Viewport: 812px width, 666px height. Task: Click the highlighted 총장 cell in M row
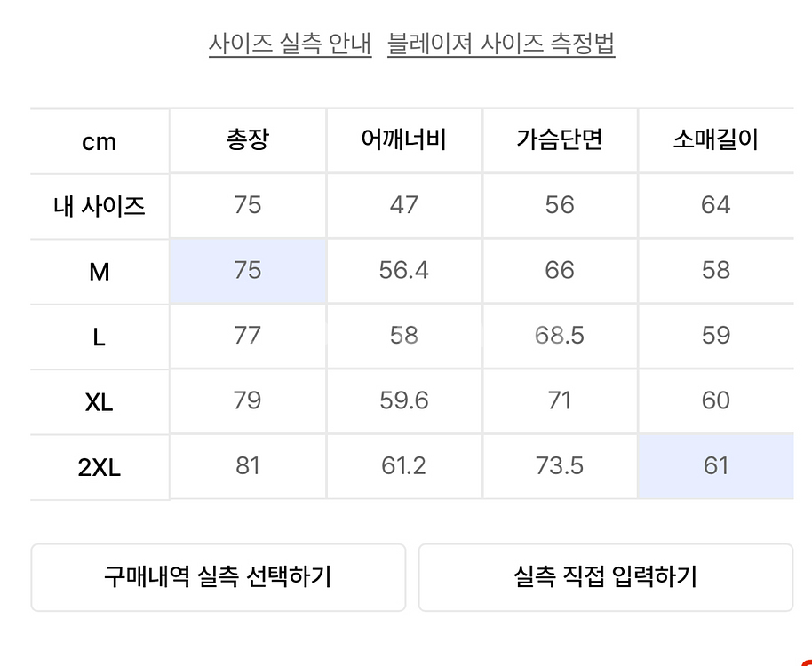[x=248, y=271]
